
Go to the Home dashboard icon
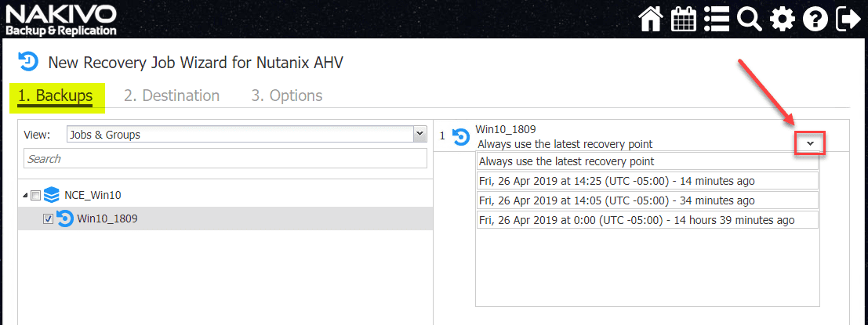tap(651, 19)
